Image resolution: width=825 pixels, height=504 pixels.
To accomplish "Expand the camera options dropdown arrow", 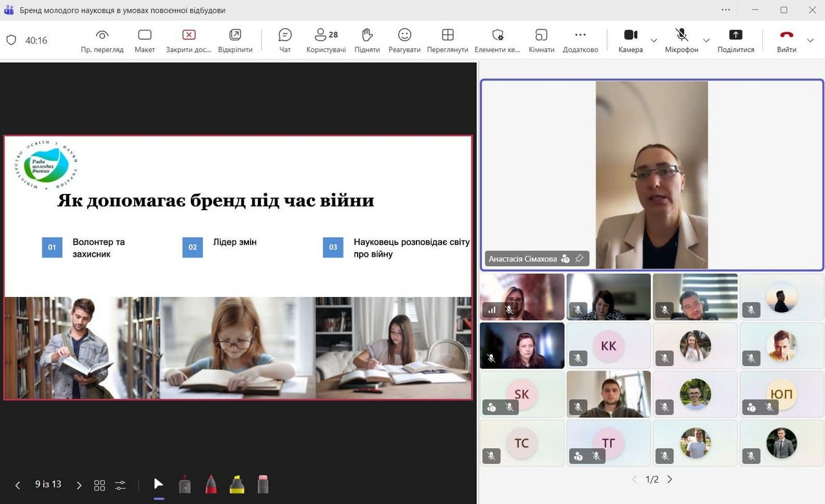I will click(x=654, y=41).
